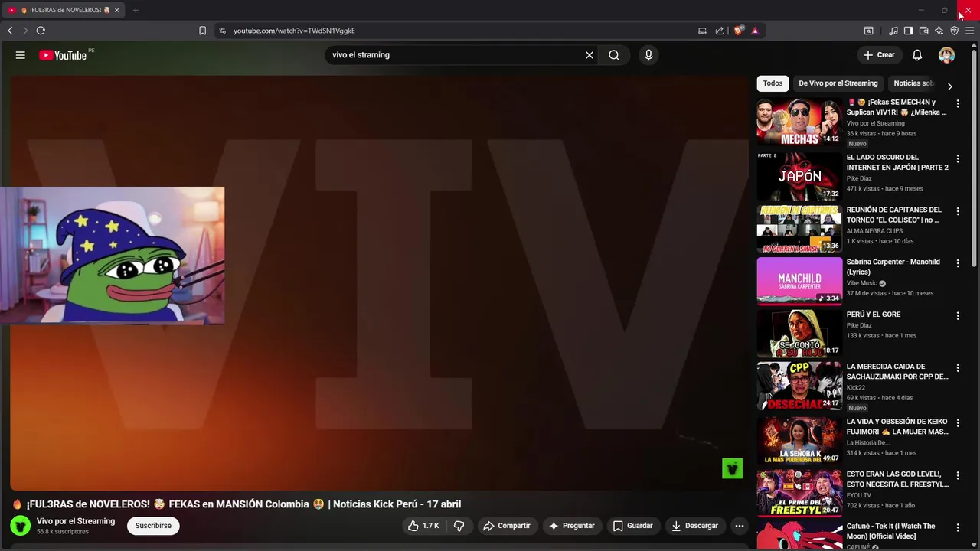Open the account avatar menu

[x=947, y=55]
